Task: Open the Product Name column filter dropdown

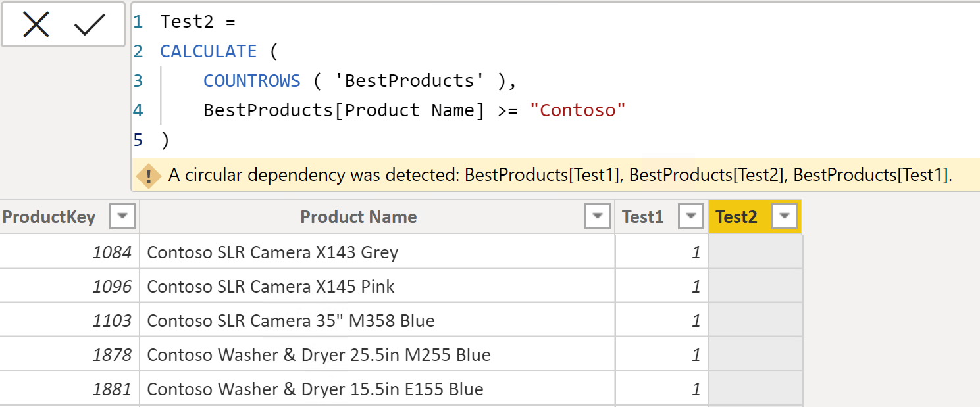Action: [x=598, y=216]
